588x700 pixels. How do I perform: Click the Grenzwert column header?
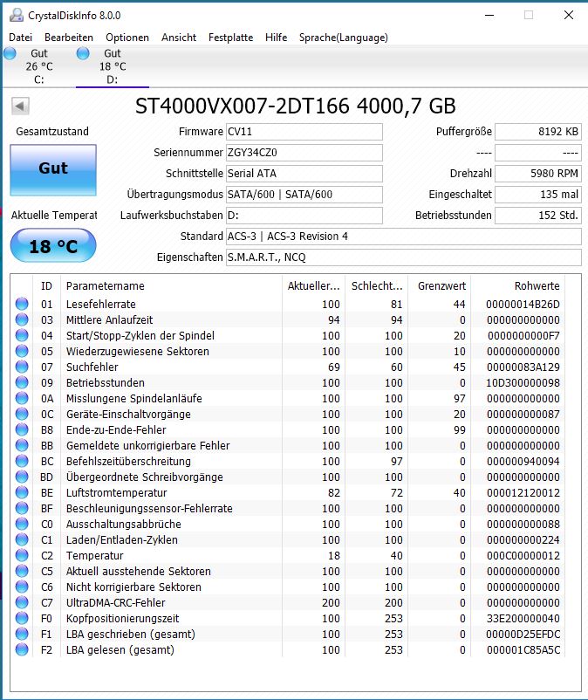(x=440, y=285)
